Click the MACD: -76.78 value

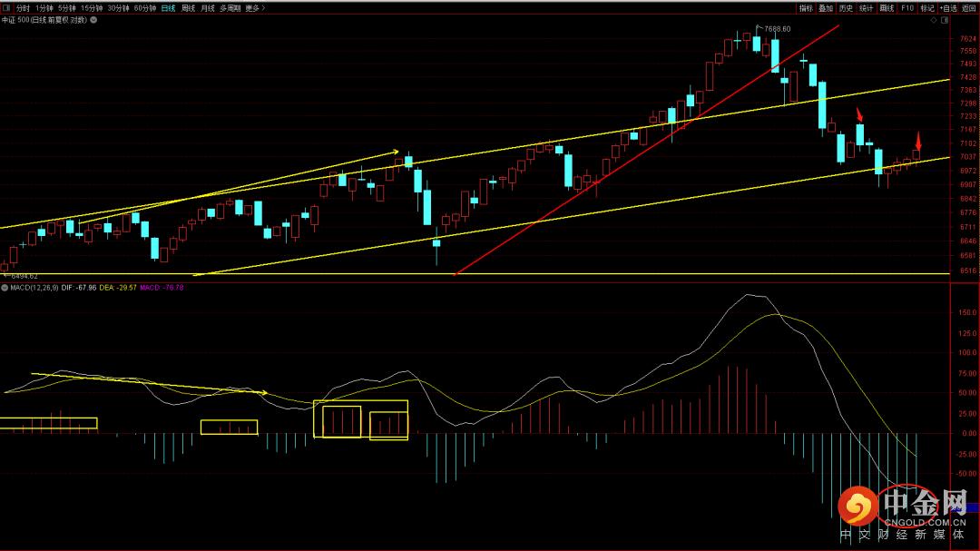(x=162, y=288)
